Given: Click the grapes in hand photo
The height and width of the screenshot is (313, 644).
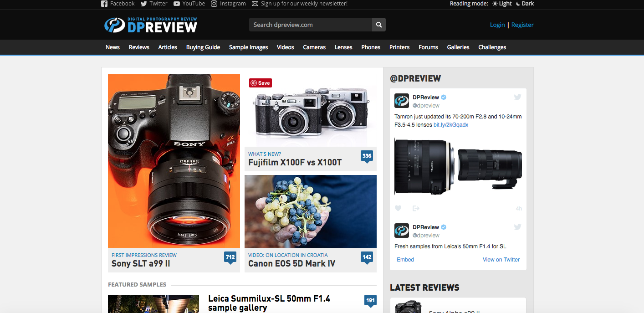Looking at the screenshot, I should point(311,211).
